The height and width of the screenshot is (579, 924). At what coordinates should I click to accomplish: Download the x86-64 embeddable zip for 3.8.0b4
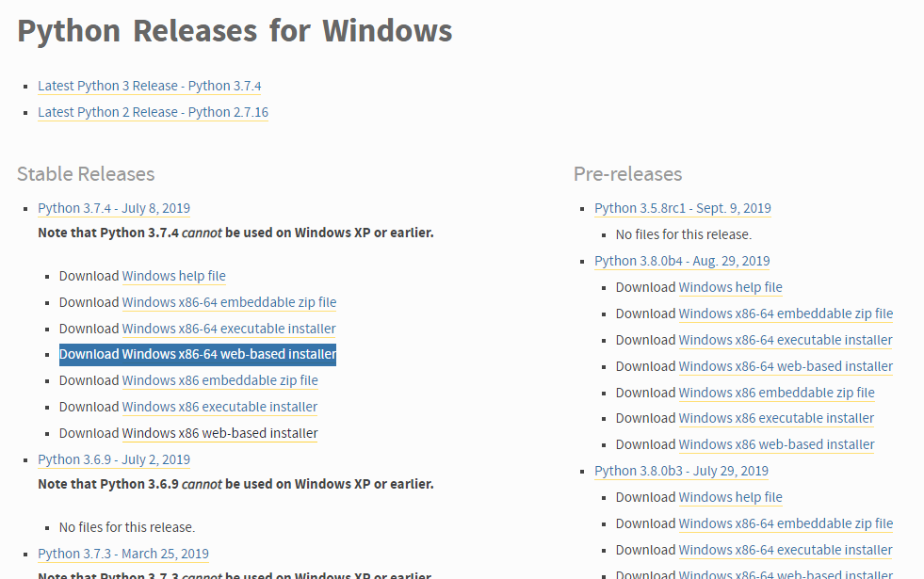pos(786,314)
